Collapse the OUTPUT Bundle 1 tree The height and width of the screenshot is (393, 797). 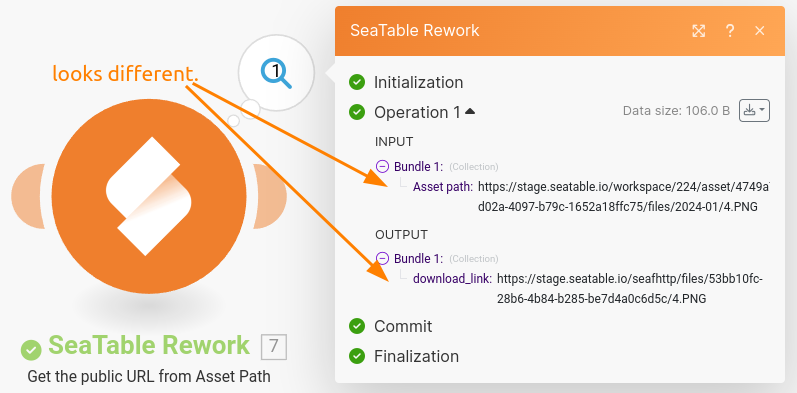(382, 258)
